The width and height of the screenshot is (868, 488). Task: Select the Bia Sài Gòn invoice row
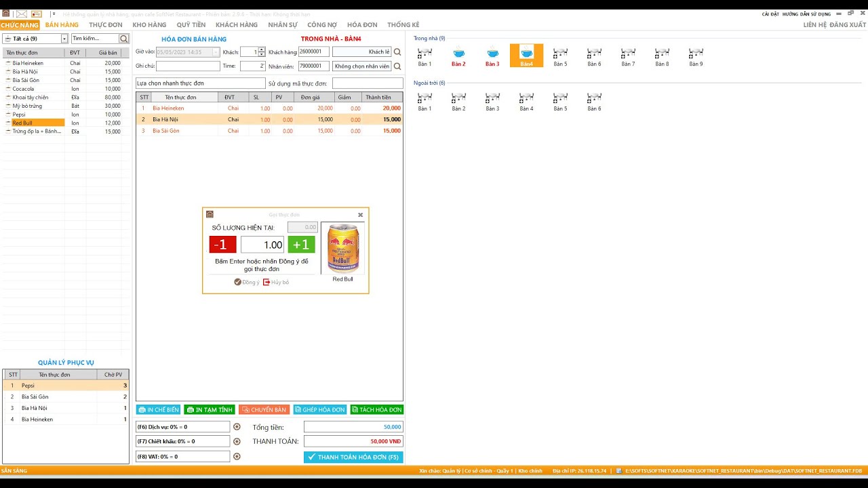pyautogui.click(x=269, y=131)
